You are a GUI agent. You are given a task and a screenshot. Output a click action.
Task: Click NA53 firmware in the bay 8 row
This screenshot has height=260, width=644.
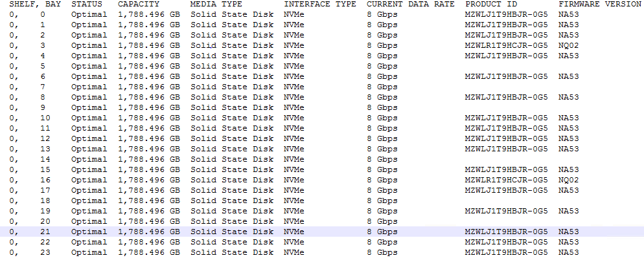[569, 97]
